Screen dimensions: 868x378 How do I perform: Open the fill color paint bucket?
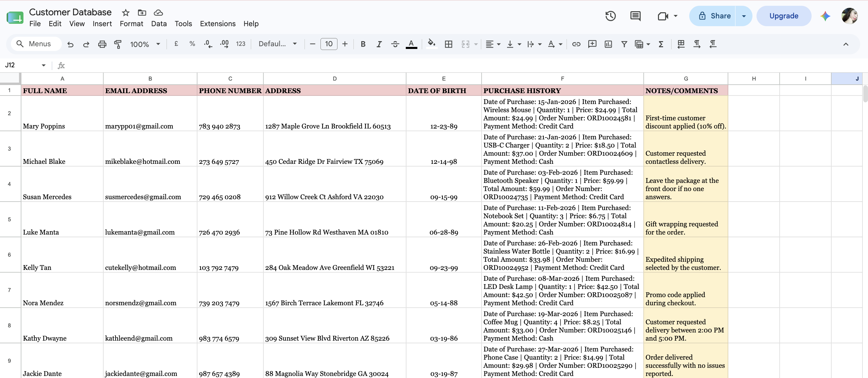click(x=431, y=44)
